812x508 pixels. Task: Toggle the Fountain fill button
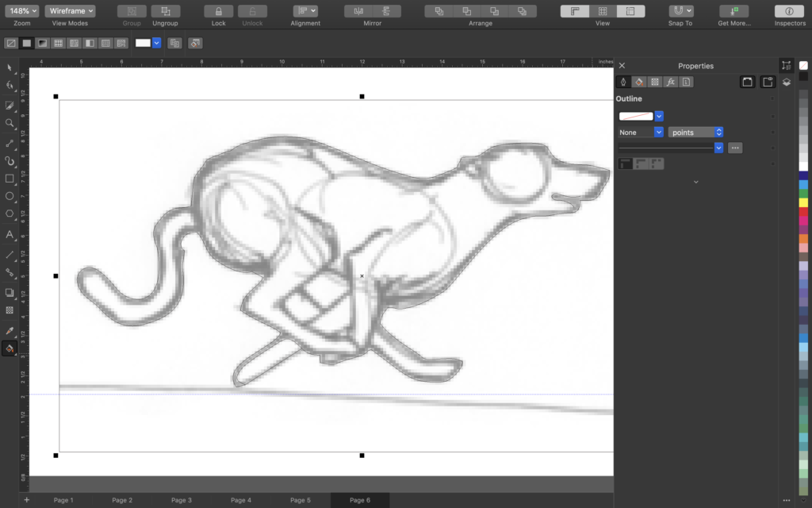tap(42, 43)
